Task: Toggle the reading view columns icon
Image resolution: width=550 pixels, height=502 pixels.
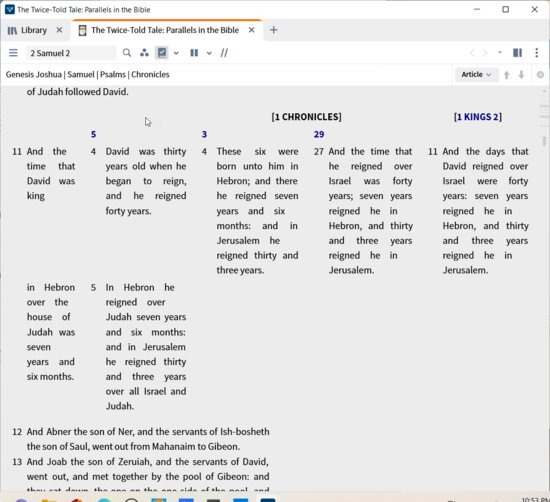Action: point(517,53)
